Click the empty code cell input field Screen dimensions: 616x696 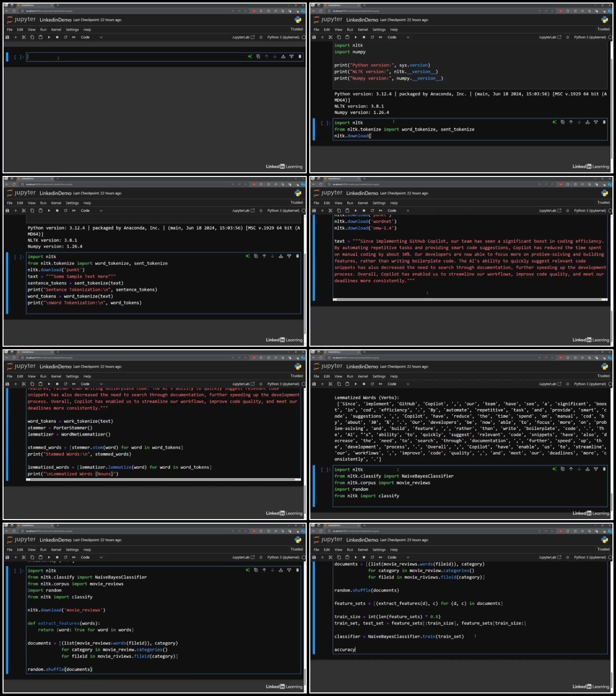tap(165, 57)
